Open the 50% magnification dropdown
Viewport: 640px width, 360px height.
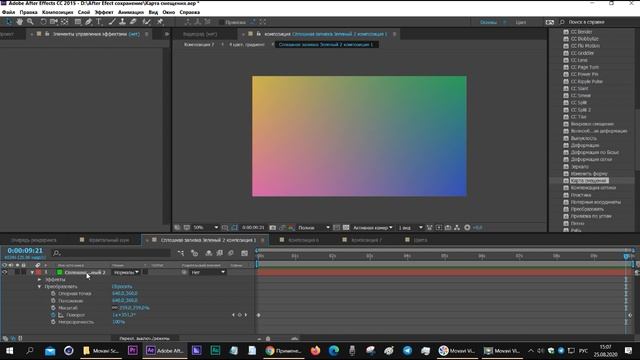[x=206, y=227]
